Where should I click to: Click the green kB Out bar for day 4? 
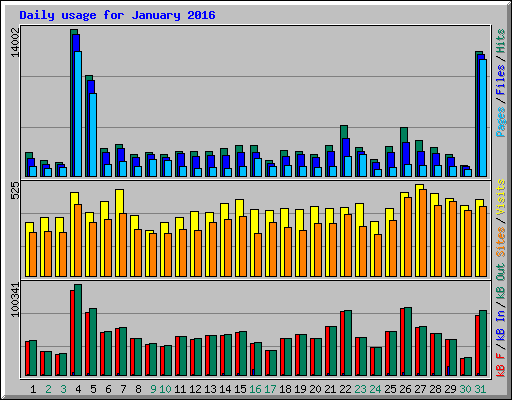[x=78, y=330]
